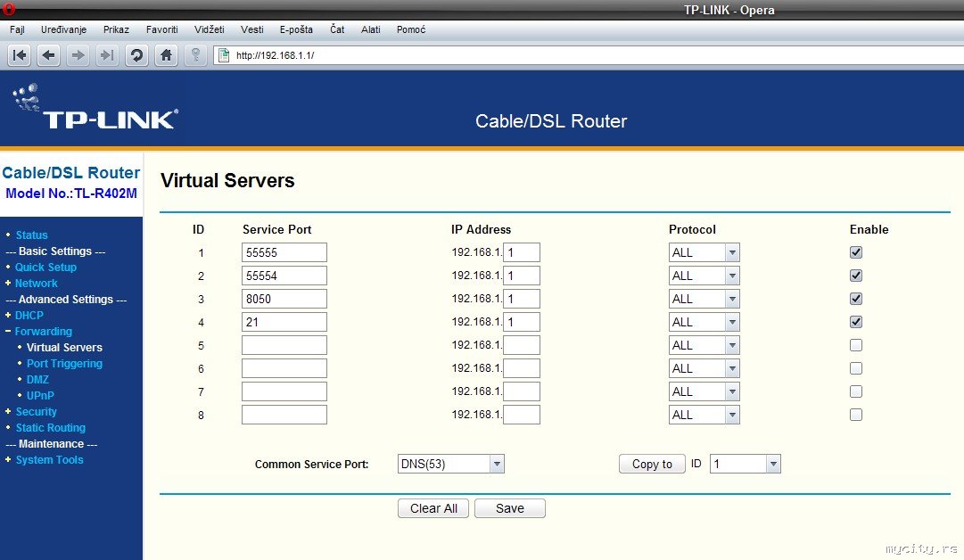Image resolution: width=964 pixels, height=560 pixels.
Task: Expand the System Tools section
Action: point(49,459)
